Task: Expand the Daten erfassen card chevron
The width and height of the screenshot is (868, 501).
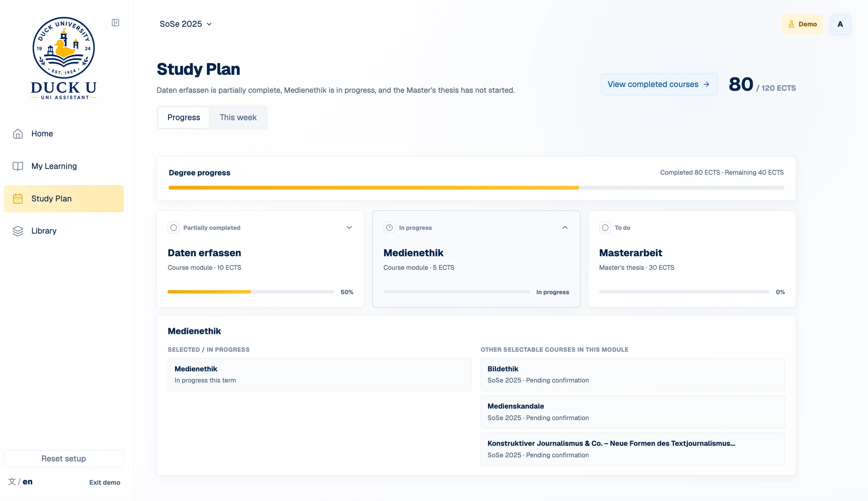Action: pos(349,227)
